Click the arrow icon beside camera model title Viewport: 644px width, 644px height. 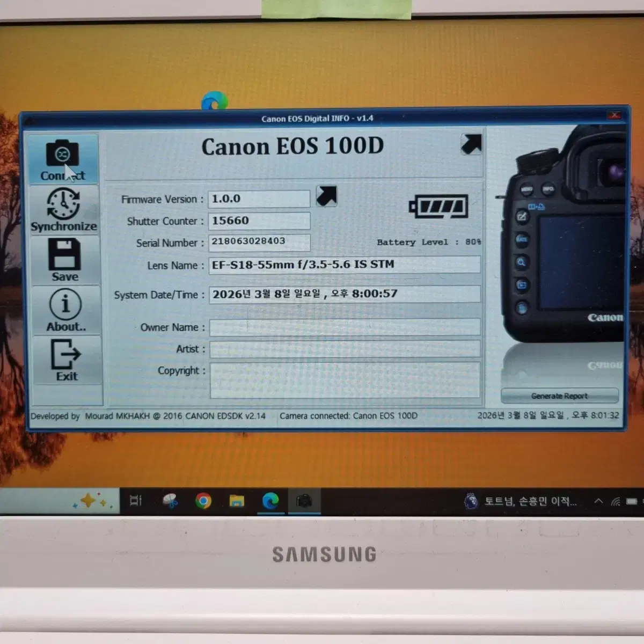pyautogui.click(x=471, y=144)
